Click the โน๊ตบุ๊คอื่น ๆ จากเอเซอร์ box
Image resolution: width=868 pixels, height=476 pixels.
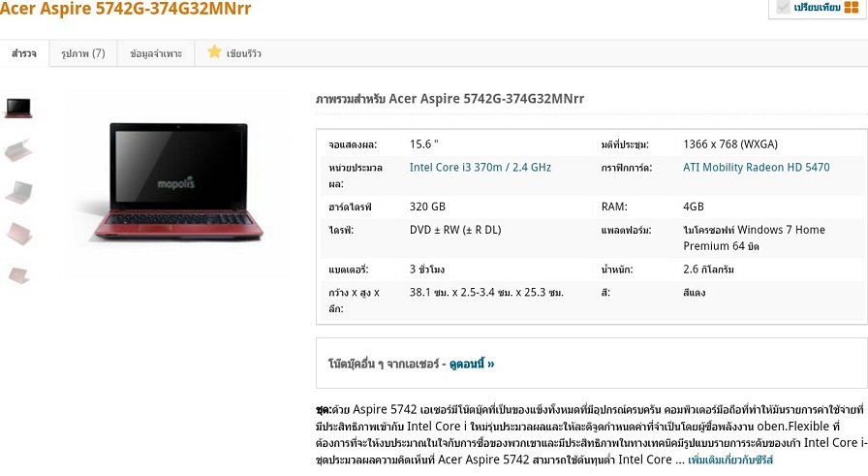tap(592, 363)
